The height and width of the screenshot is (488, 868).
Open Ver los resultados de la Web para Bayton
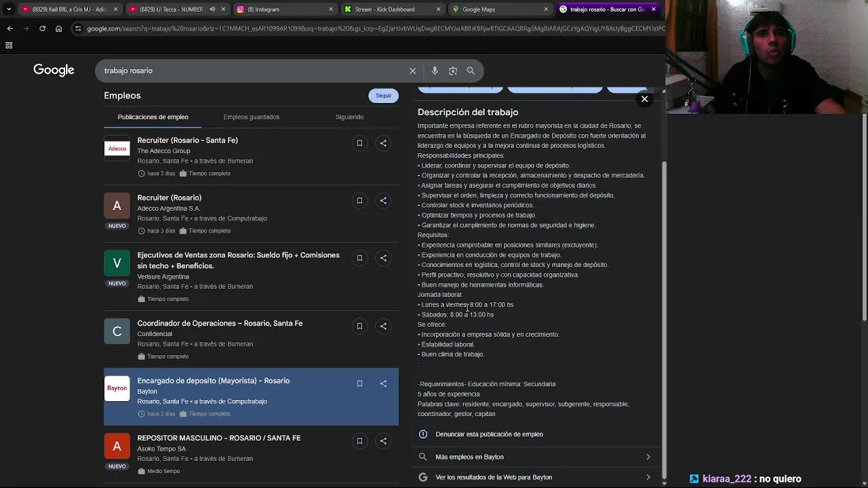[x=536, y=477]
